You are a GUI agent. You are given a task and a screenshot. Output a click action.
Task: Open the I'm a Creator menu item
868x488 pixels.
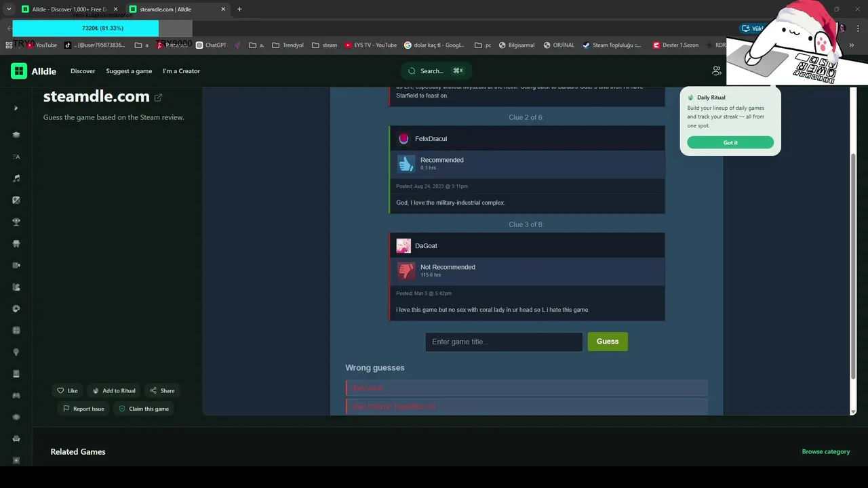(x=181, y=71)
